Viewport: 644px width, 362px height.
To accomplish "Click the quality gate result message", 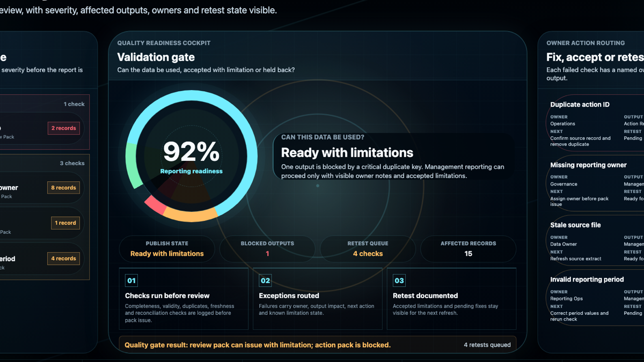I will 258,345.
